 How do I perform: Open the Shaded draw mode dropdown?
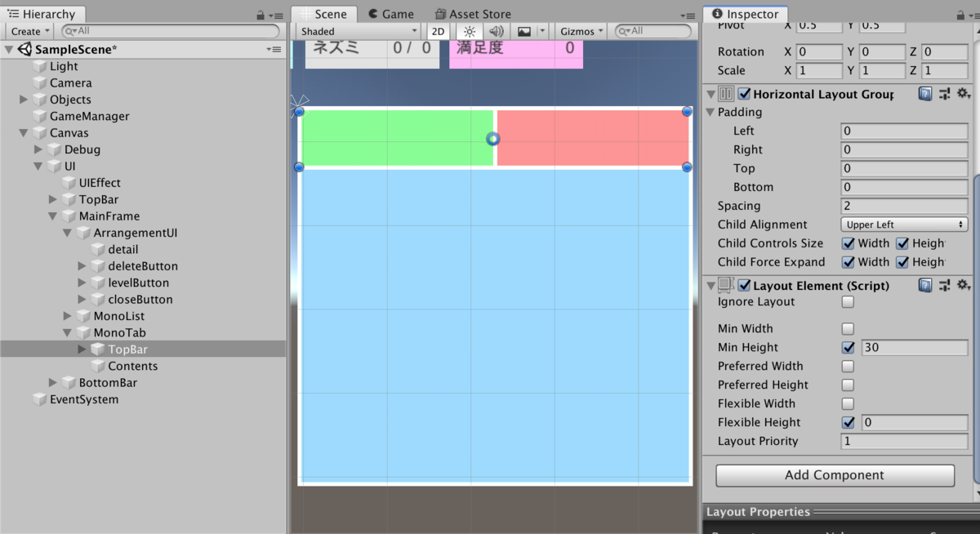tap(359, 31)
